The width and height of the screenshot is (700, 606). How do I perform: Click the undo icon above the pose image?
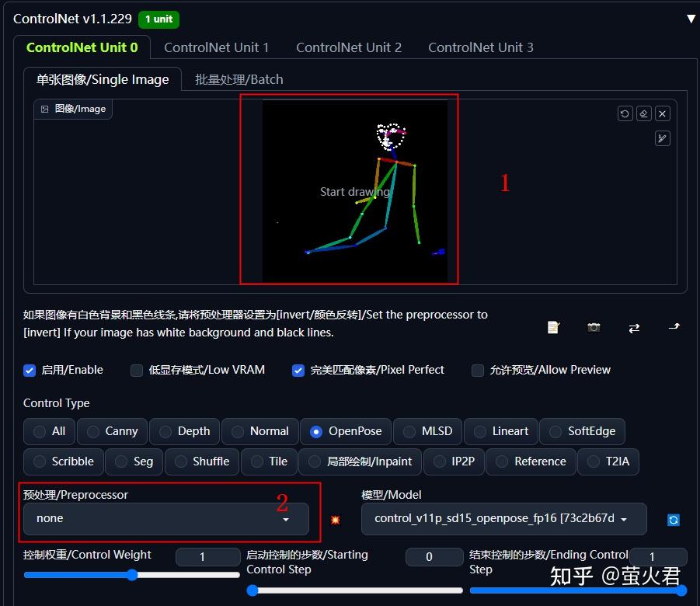pyautogui.click(x=625, y=113)
